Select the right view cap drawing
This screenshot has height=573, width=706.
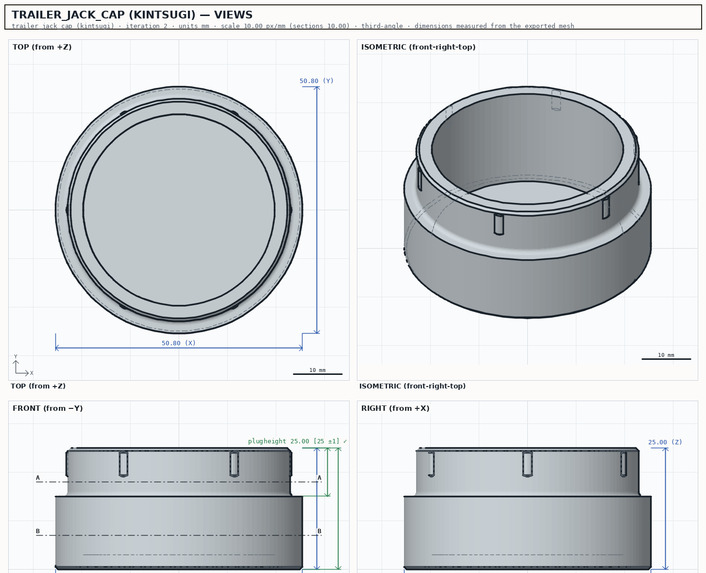click(x=527, y=509)
